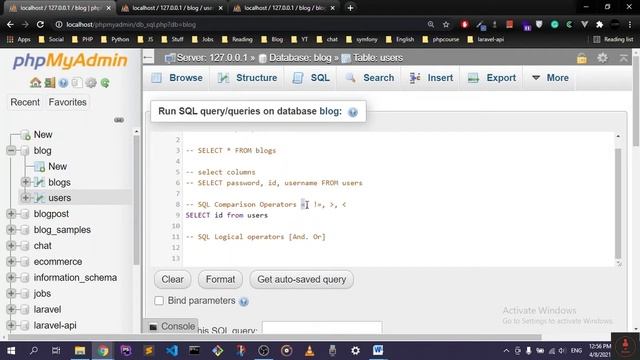Click the Clear button

[x=172, y=280]
